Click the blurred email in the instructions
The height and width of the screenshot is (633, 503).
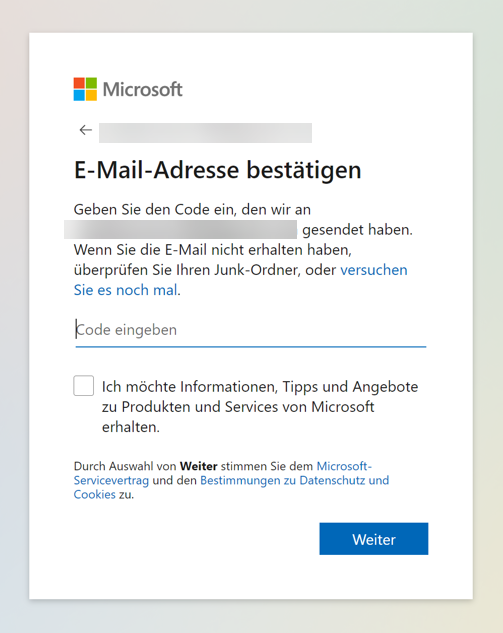(180, 229)
